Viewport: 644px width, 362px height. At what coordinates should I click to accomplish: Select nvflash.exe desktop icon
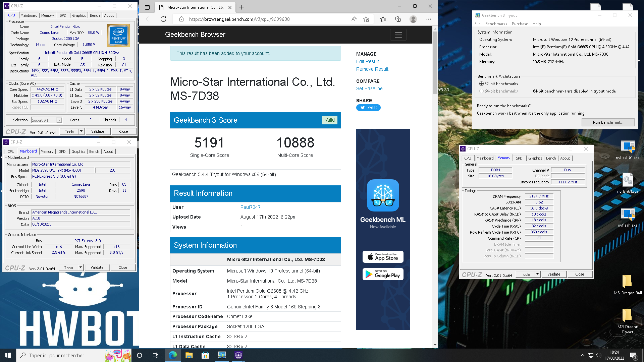pos(627,217)
